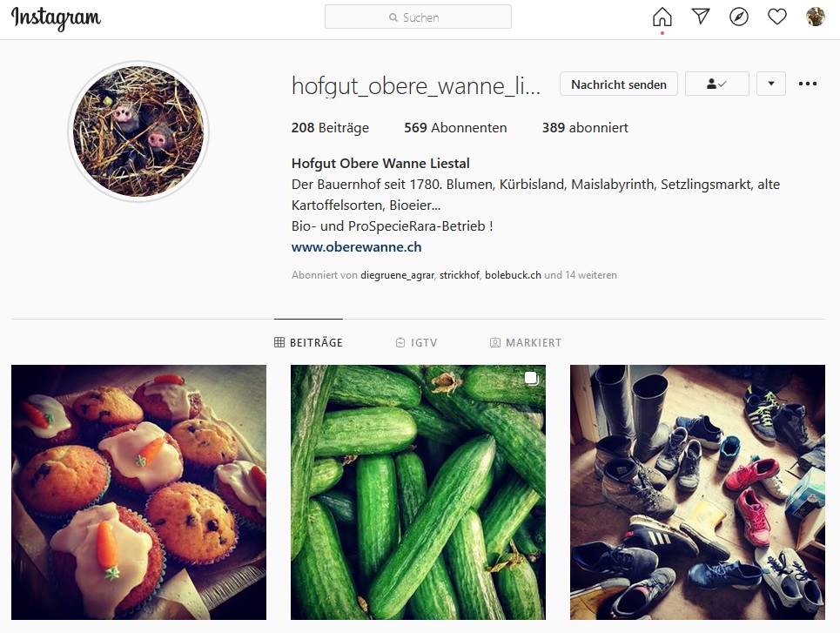Screen dimensions: 840x633
Task: Click the multi-image icon on the cucumber post
Action: [531, 379]
